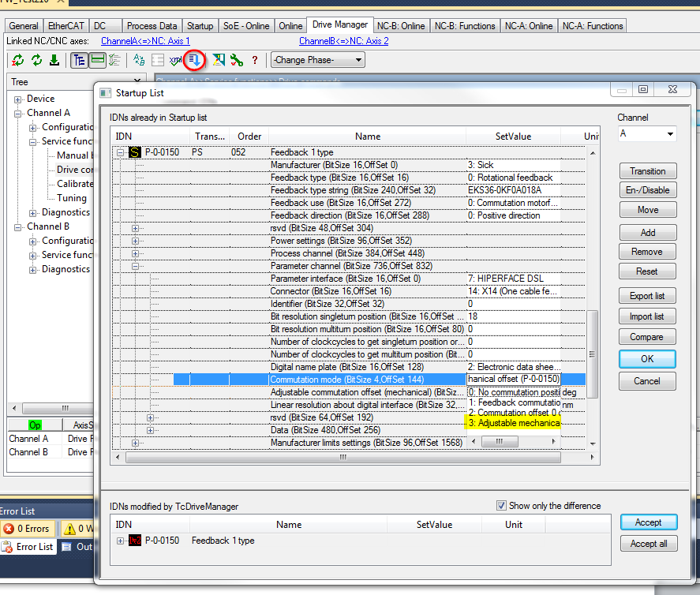Click the Compare button

647,337
